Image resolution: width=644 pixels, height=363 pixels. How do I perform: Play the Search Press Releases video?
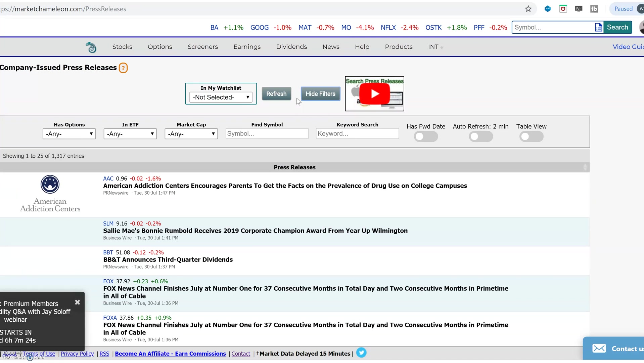pyautogui.click(x=374, y=93)
